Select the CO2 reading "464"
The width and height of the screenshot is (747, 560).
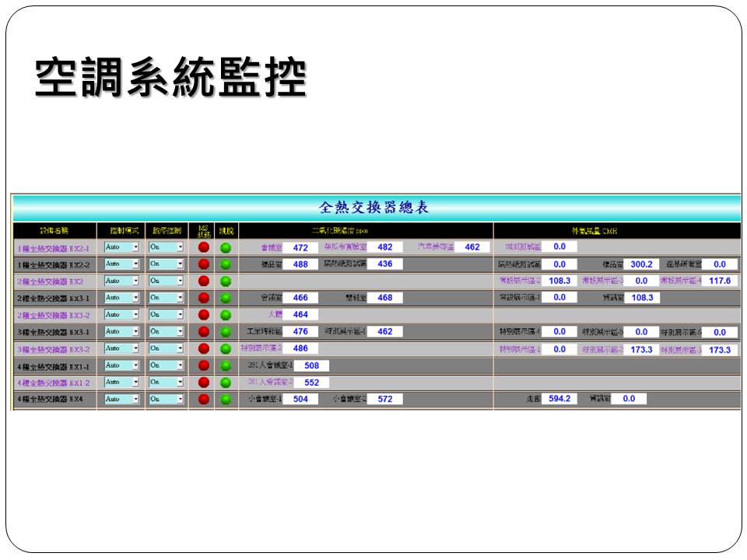click(300, 315)
